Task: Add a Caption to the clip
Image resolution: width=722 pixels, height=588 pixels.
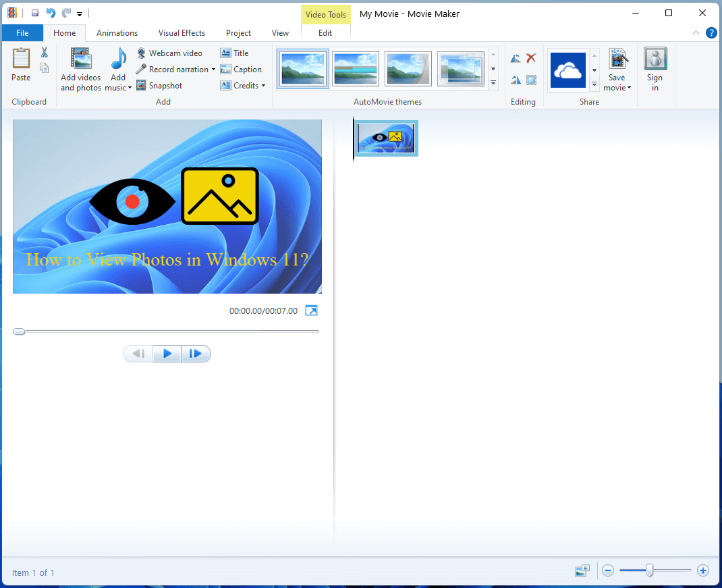Action: [x=241, y=69]
